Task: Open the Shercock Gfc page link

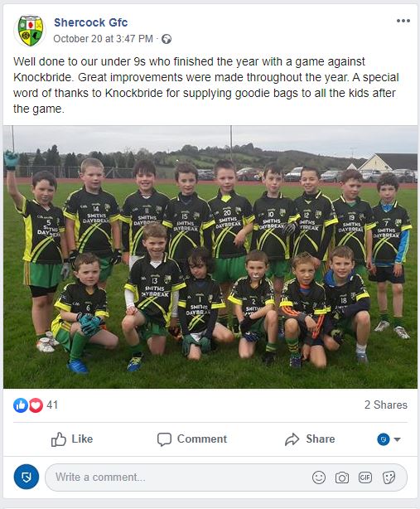Action: [x=90, y=22]
